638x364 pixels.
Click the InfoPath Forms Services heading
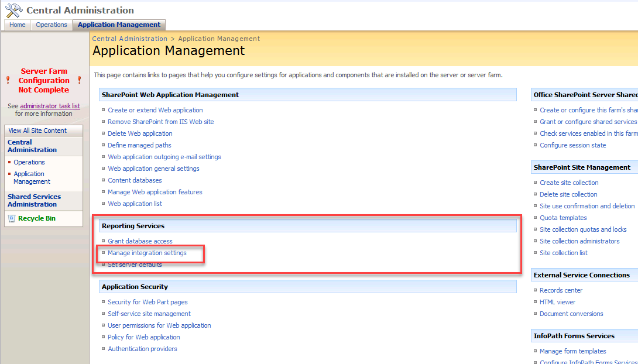coord(574,336)
